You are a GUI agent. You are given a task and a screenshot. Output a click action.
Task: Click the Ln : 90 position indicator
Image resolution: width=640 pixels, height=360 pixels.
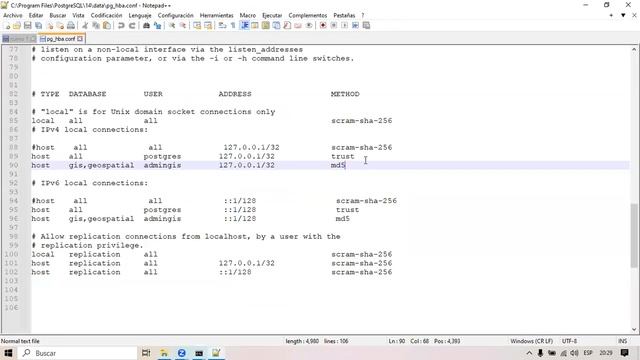tap(396, 341)
